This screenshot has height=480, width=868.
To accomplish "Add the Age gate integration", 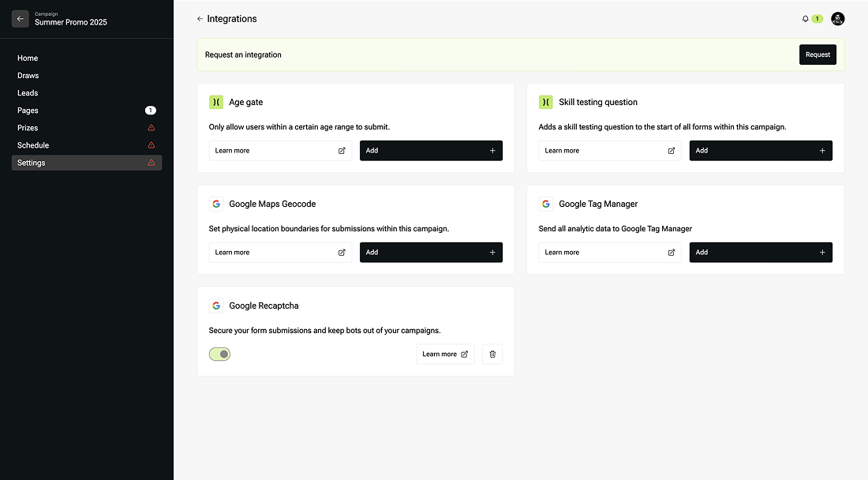I will [x=431, y=151].
